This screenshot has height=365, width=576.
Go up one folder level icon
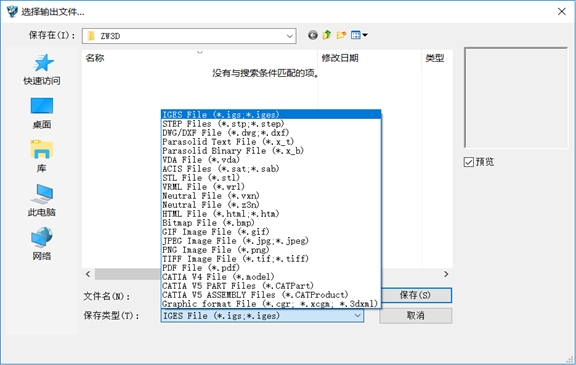[327, 35]
